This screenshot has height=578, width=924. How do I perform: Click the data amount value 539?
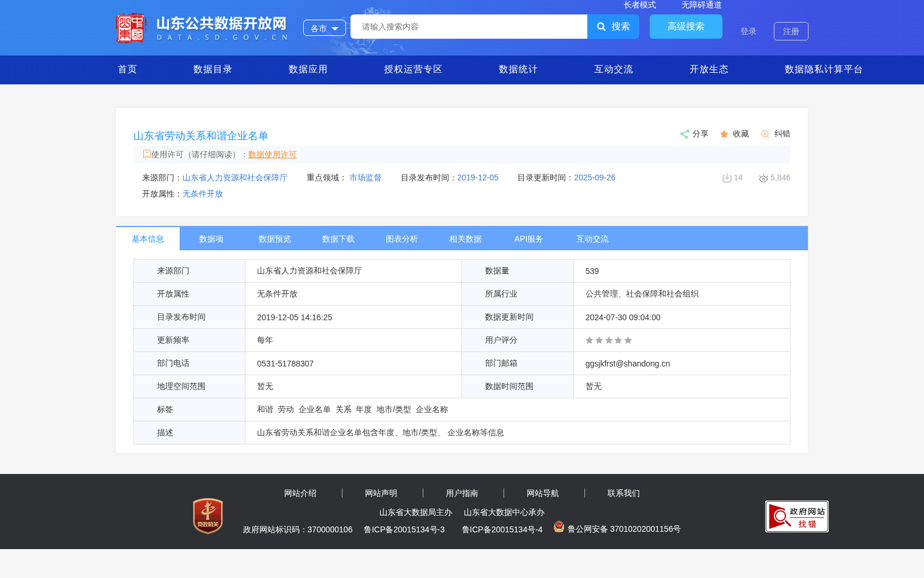pos(592,271)
